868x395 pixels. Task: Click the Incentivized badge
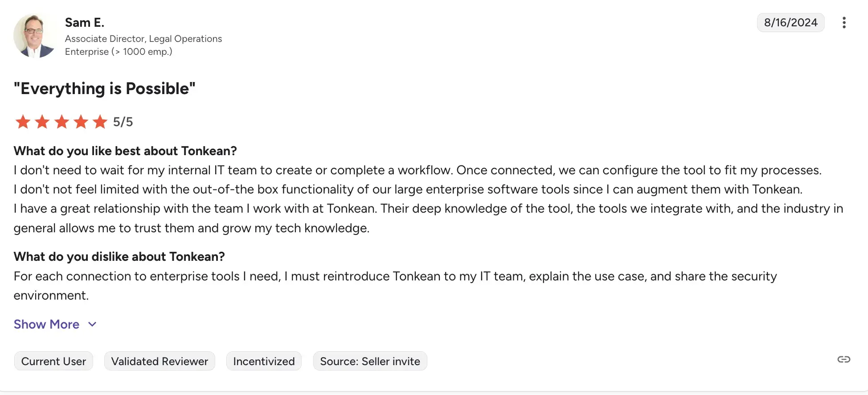pyautogui.click(x=264, y=361)
